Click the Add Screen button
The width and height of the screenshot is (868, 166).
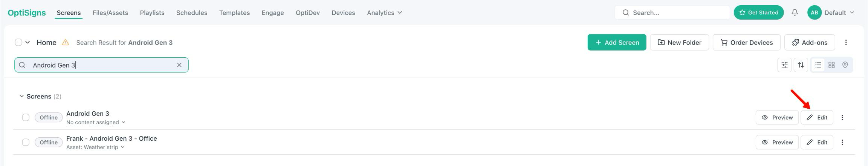(617, 42)
